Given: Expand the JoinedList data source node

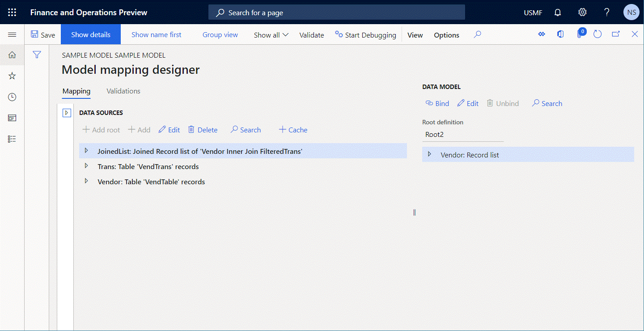Looking at the screenshot, I should pos(86,151).
